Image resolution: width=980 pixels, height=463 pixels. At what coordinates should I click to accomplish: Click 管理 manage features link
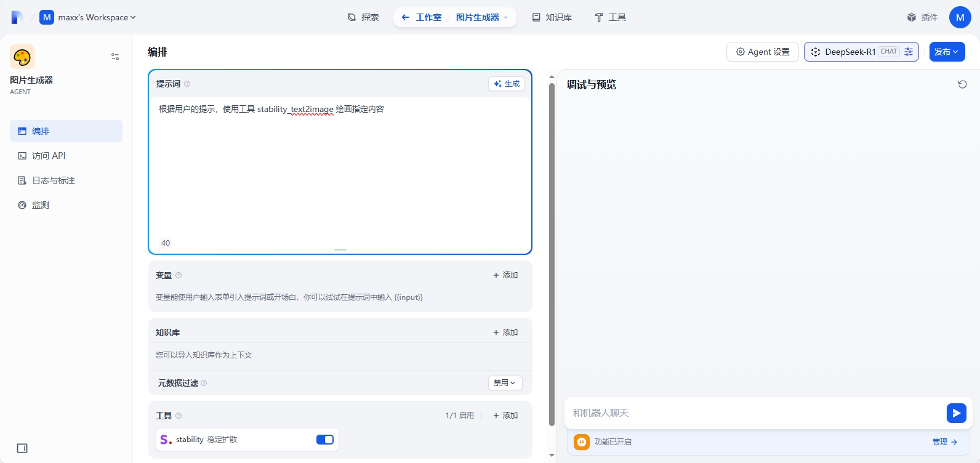click(x=945, y=442)
